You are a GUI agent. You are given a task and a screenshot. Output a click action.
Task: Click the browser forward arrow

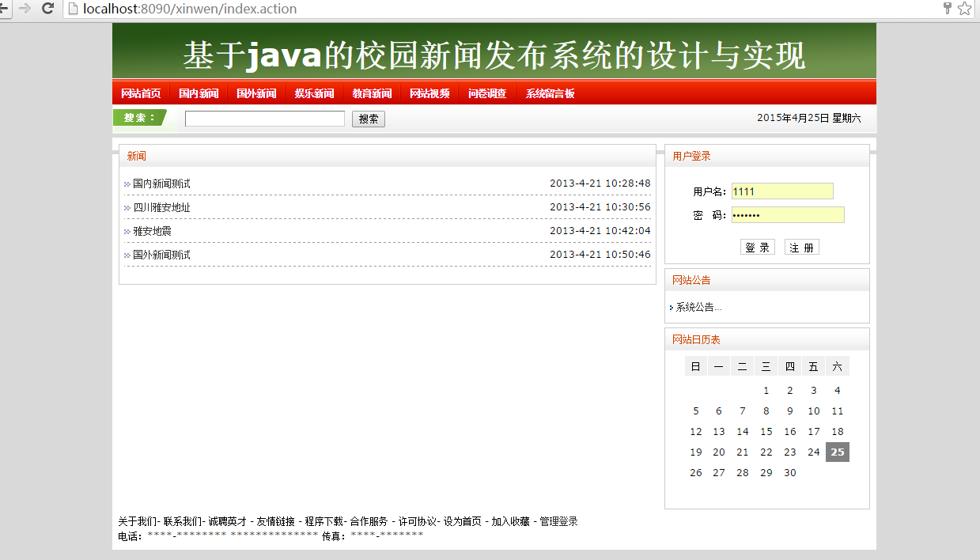[25, 9]
